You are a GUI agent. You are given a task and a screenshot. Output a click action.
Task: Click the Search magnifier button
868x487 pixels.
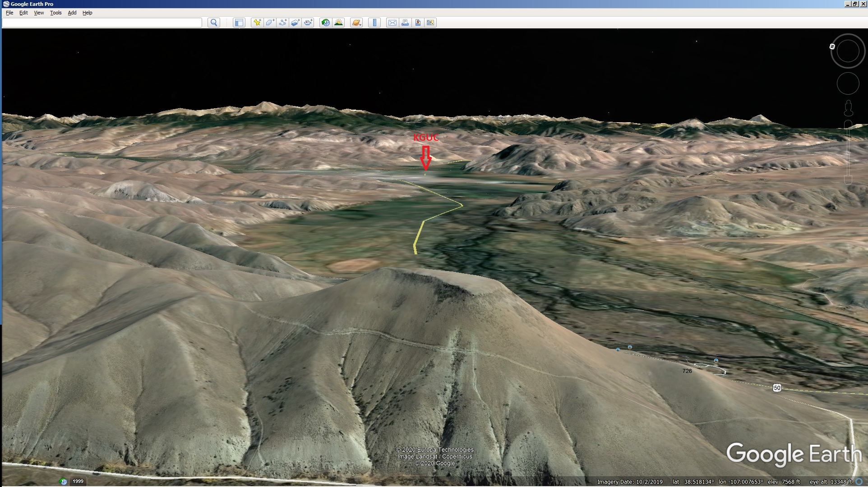[214, 23]
